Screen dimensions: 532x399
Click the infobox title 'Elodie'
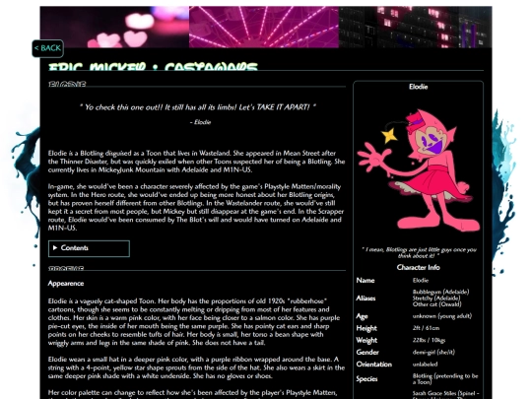[418, 87]
